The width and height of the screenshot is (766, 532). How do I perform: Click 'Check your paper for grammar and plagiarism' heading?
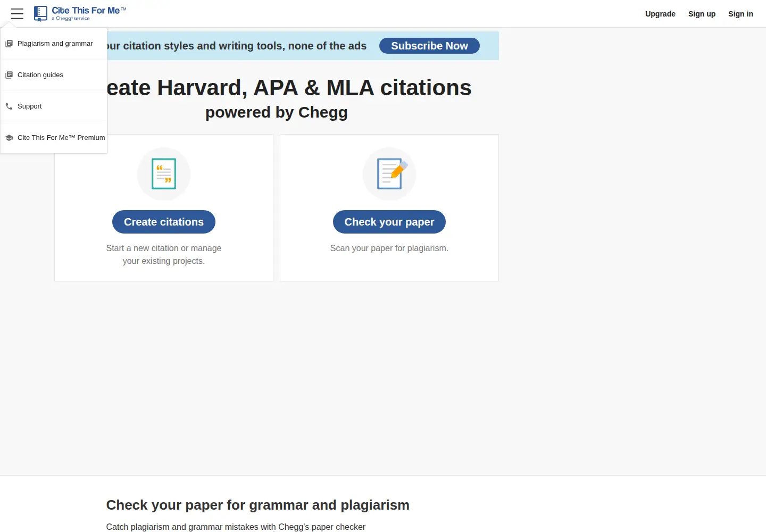(x=258, y=505)
